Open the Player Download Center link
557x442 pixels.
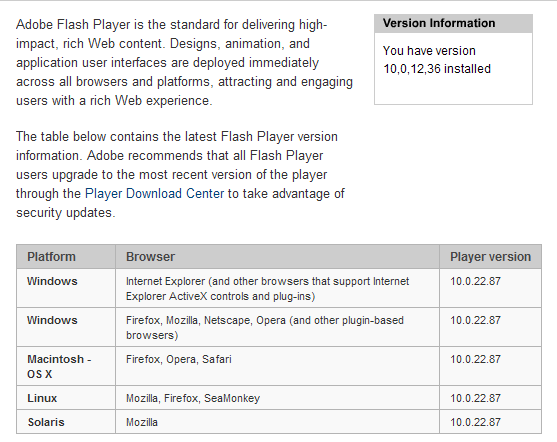point(155,194)
